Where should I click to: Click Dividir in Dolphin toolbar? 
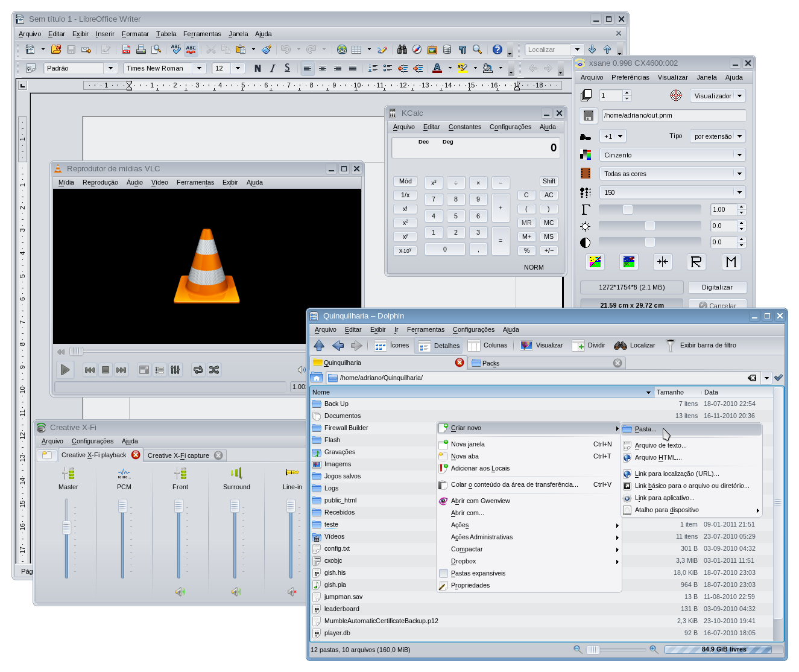[589, 346]
